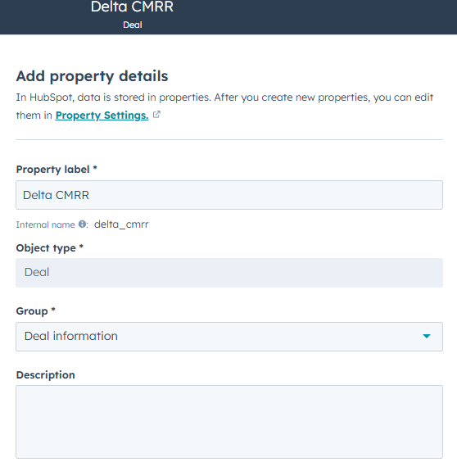The width and height of the screenshot is (457, 476).
Task: Click the Deal subtitle in the dark header
Action: click(133, 25)
